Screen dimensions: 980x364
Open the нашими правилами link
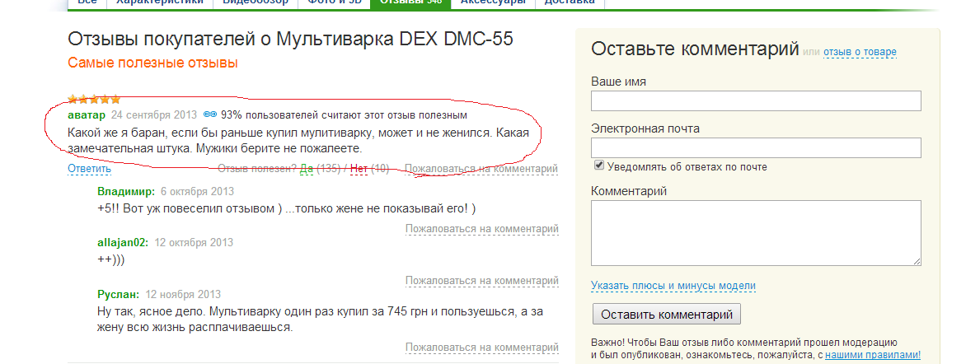(873, 355)
